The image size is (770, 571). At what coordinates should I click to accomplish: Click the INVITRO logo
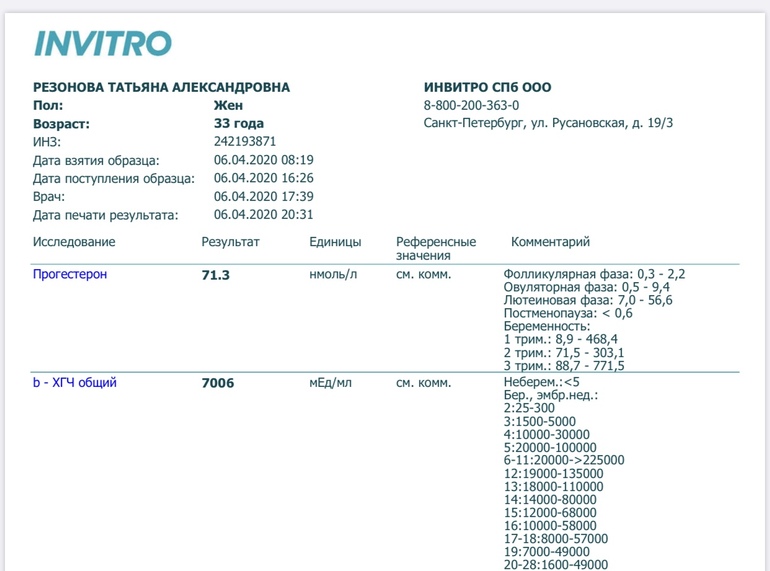point(103,43)
